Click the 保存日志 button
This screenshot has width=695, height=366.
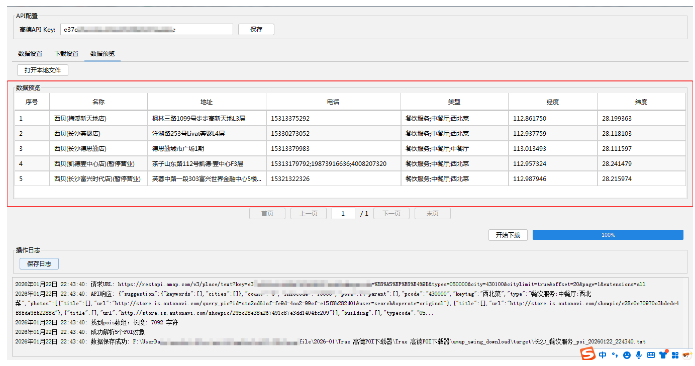[39, 264]
